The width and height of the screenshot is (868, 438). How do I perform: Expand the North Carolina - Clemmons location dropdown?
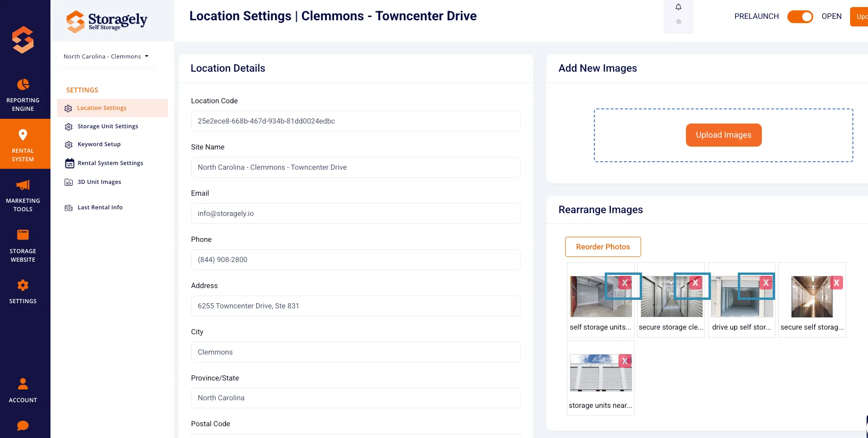(106, 56)
